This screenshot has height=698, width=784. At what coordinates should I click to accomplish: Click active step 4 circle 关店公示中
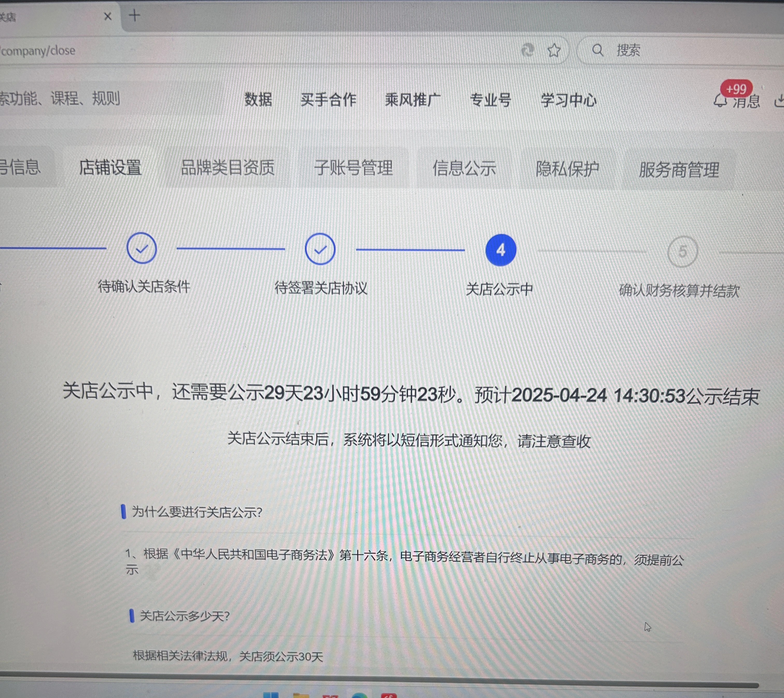coord(500,250)
